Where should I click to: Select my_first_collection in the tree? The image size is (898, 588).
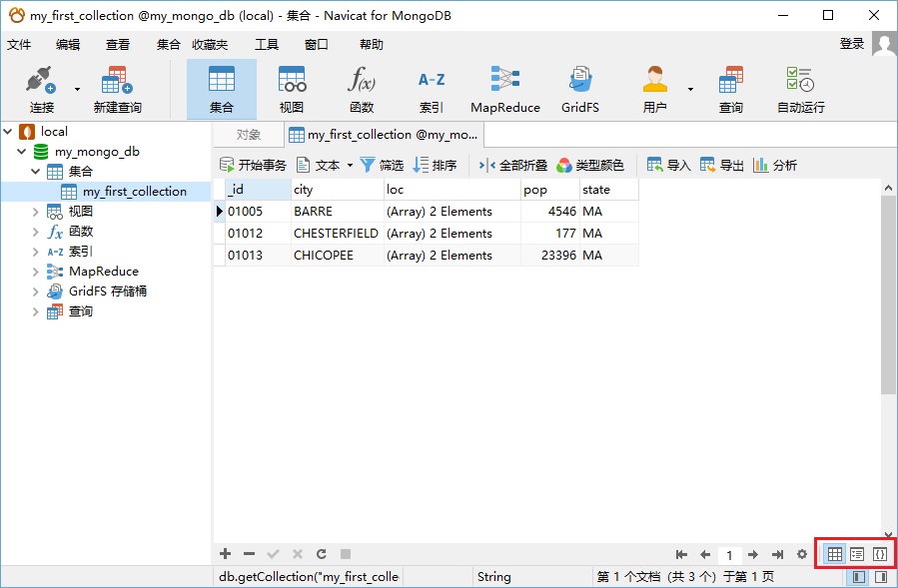click(135, 192)
